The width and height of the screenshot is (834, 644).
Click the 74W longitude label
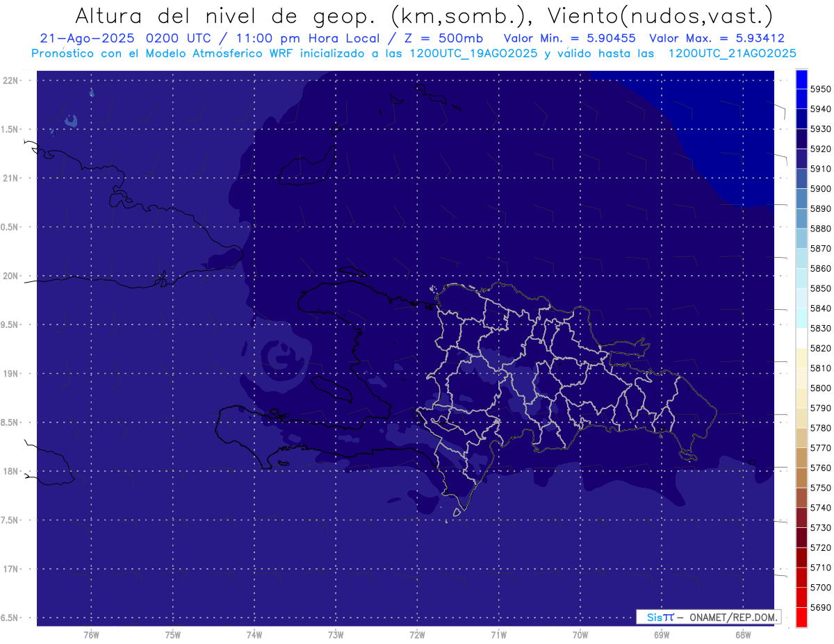tap(254, 634)
